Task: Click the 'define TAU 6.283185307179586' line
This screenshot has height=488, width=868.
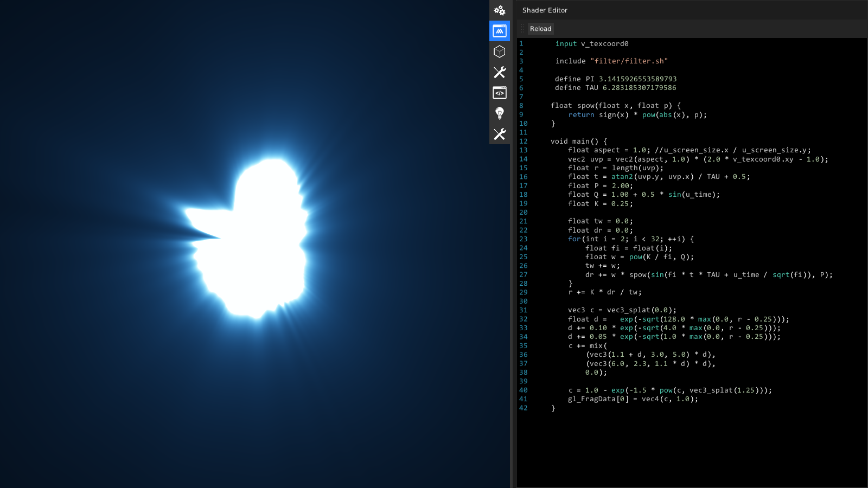Action: (x=616, y=88)
